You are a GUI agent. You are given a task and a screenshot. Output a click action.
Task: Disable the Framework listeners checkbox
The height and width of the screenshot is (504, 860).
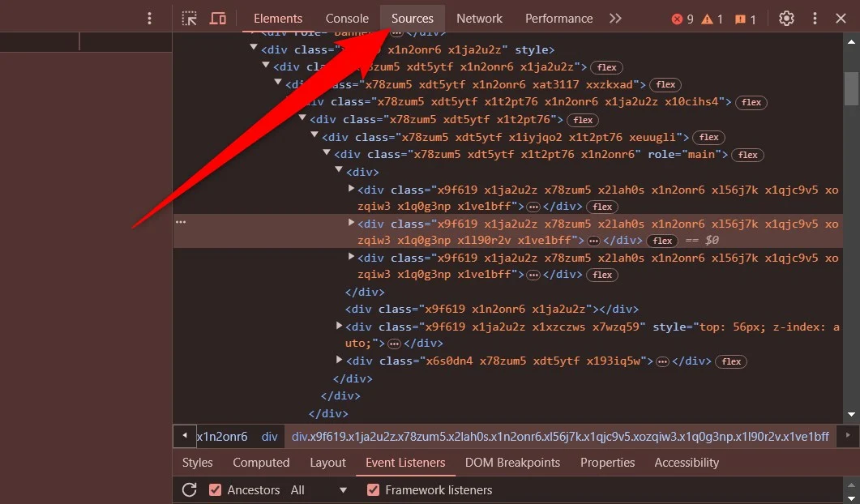[x=373, y=489]
